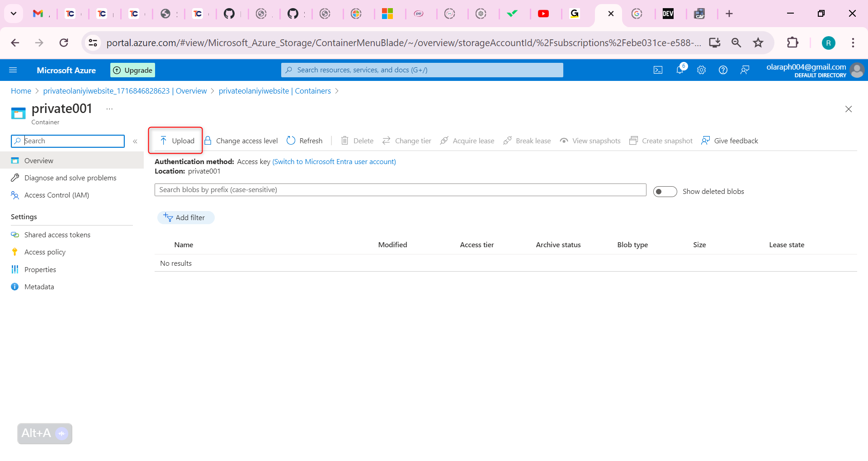Image resolution: width=868 pixels, height=461 pixels.
Task: Select the Give feedback icon
Action: pos(706,141)
